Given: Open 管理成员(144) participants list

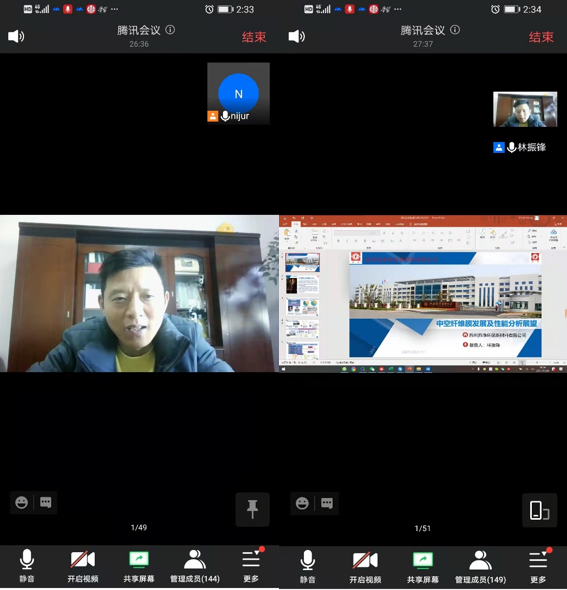Looking at the screenshot, I should [x=195, y=566].
